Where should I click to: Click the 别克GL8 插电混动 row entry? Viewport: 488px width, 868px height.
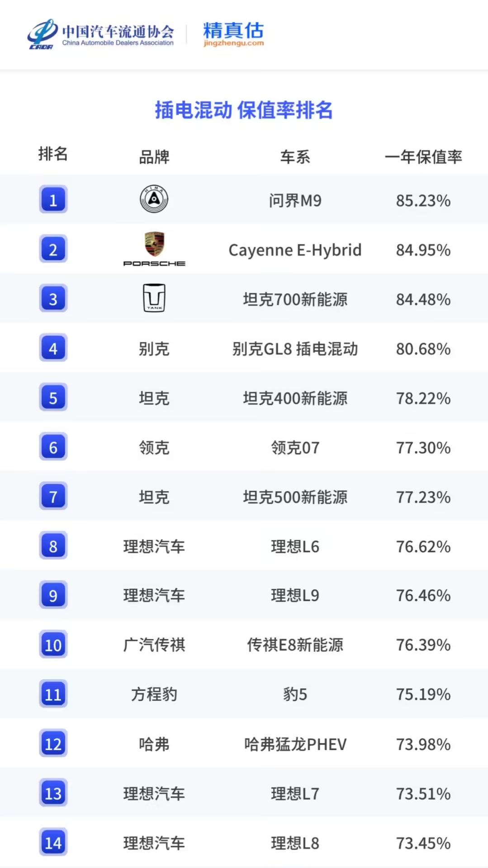[x=295, y=348]
